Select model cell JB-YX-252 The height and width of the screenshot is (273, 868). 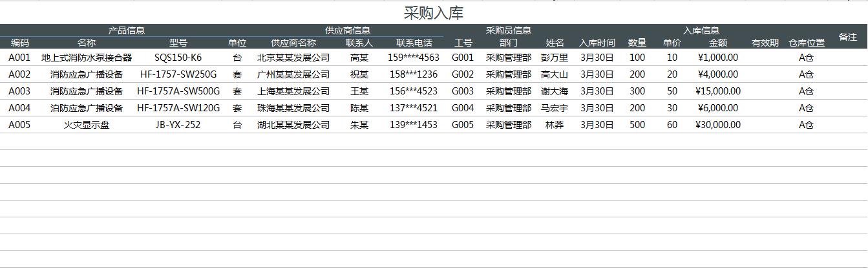coord(178,125)
